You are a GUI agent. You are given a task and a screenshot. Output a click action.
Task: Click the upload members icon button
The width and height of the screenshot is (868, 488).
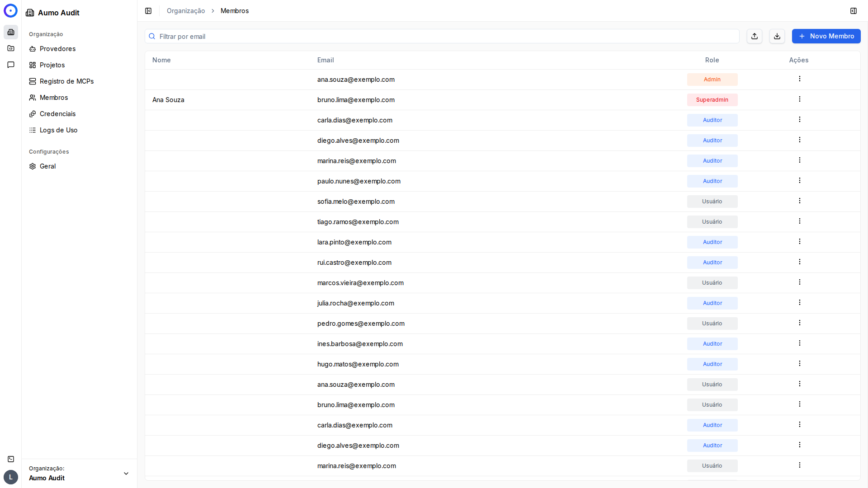(755, 36)
